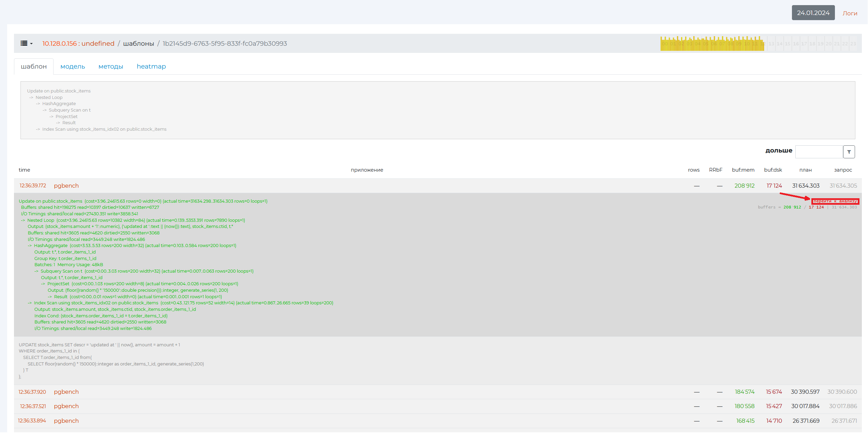Open the Логи link

850,13
